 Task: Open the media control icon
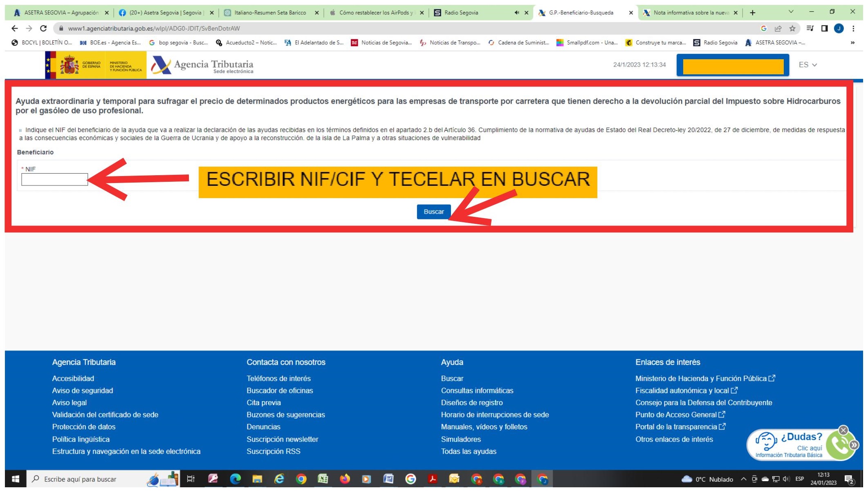(x=810, y=28)
